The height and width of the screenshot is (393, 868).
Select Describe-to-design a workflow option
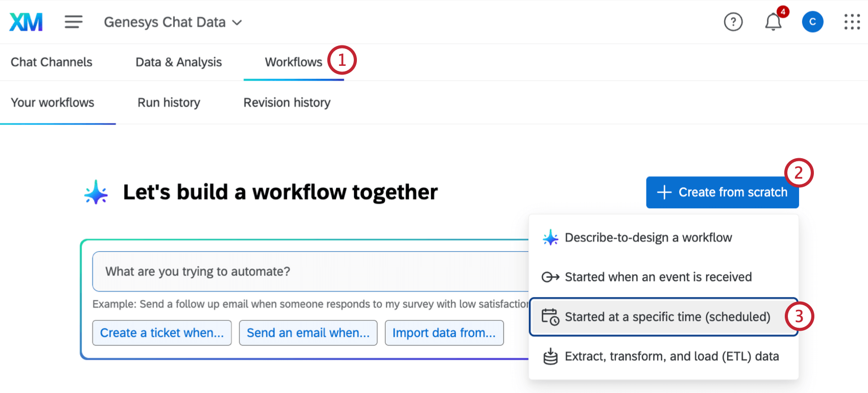coord(648,237)
